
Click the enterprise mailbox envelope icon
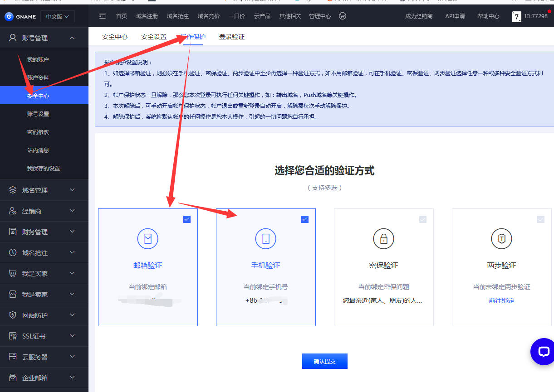point(13,378)
